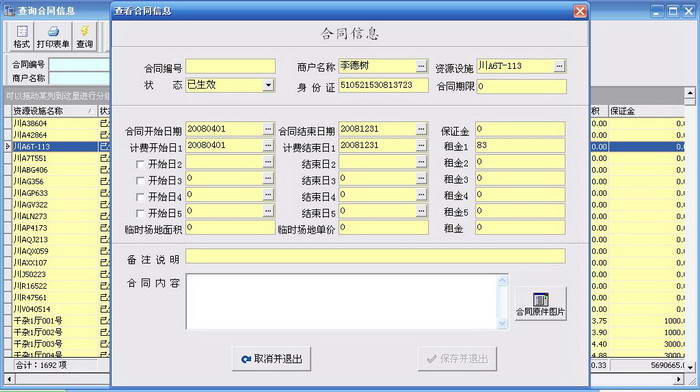Select row 干杂1厅001号 in the list
The height and width of the screenshot is (392, 700).
click(54, 321)
